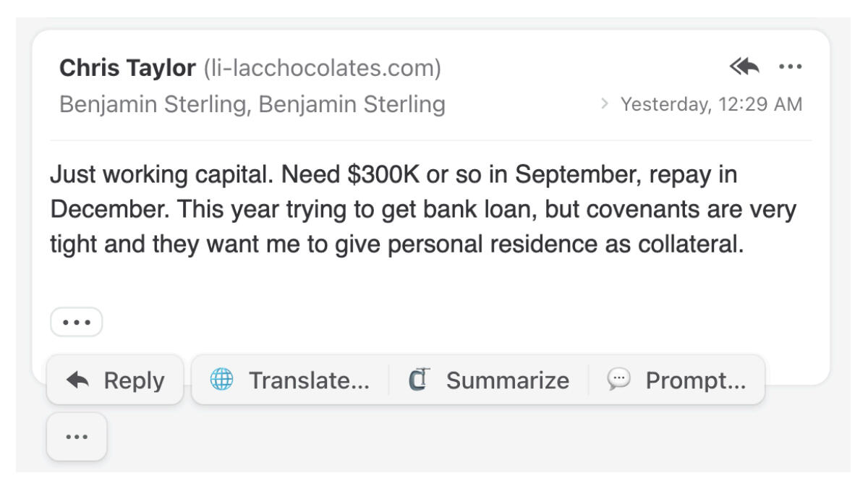Viewport: 868px width, 481px height.
Task: Show trimmed content with the ••• pill below the message
Action: coord(76,322)
